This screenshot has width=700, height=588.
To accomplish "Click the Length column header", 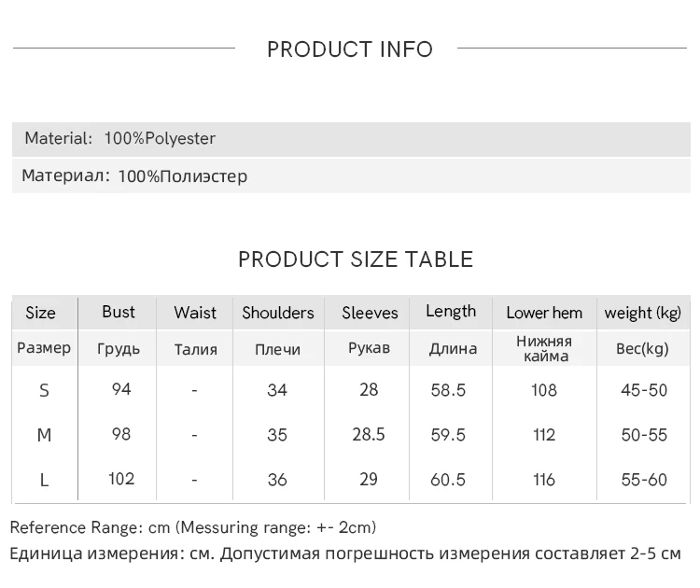I will [451, 312].
